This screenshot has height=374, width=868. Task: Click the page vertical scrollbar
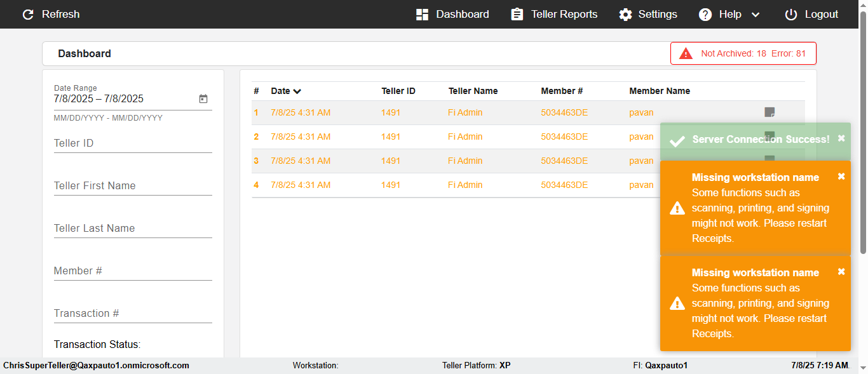click(863, 127)
